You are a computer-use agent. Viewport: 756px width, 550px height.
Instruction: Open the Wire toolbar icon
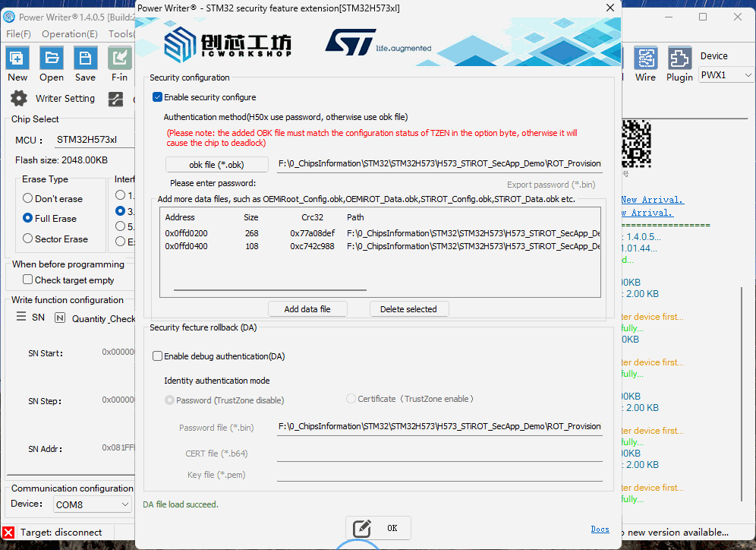pos(645,58)
